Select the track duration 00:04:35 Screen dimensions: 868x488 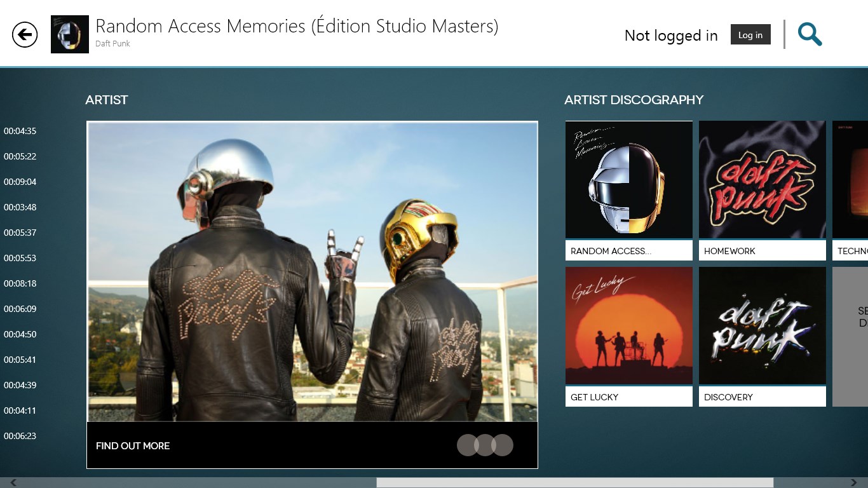pos(20,131)
